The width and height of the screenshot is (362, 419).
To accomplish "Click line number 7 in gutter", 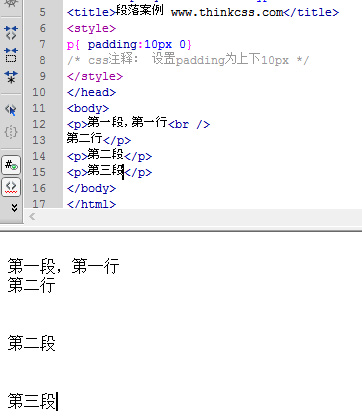I will [x=42, y=44].
